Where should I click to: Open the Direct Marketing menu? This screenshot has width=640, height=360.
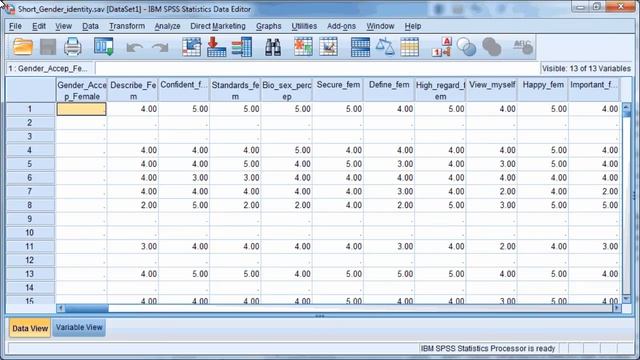pos(218,26)
